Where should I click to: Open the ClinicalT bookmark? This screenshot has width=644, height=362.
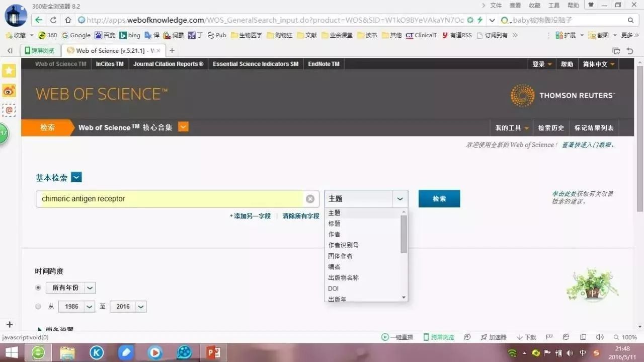tap(422, 35)
